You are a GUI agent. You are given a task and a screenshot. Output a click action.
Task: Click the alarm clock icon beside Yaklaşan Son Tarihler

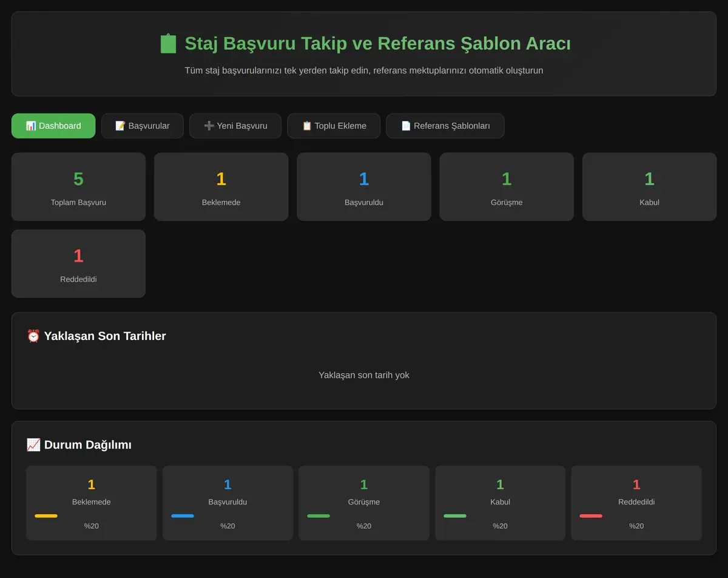click(33, 336)
